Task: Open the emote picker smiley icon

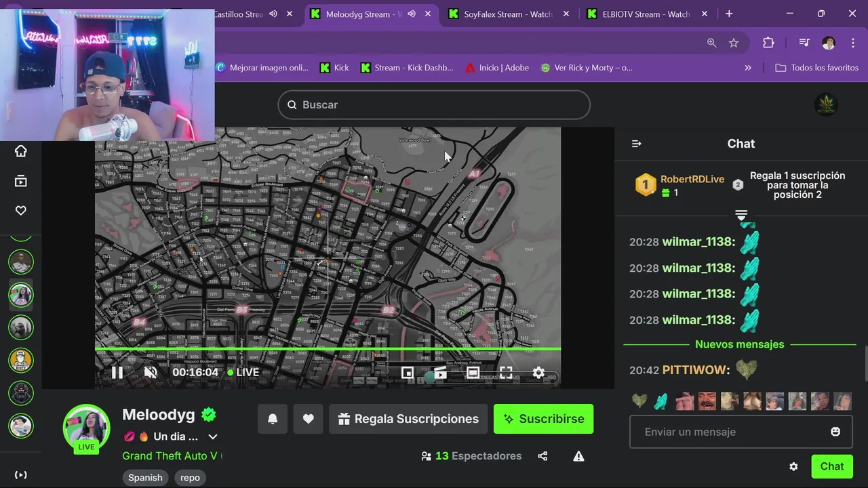Action: pos(835,432)
